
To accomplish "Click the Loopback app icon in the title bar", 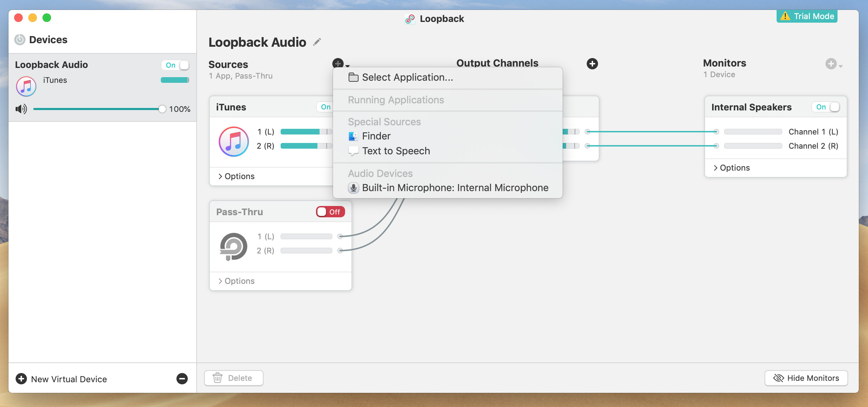I will pyautogui.click(x=410, y=19).
